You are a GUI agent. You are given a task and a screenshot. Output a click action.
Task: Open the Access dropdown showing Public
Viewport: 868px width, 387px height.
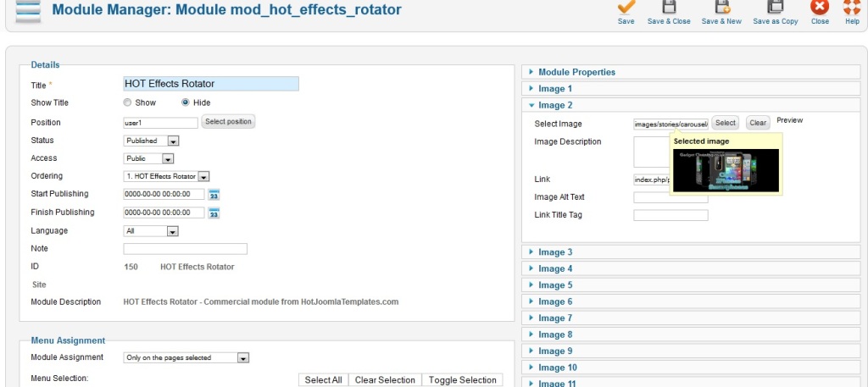click(148, 158)
